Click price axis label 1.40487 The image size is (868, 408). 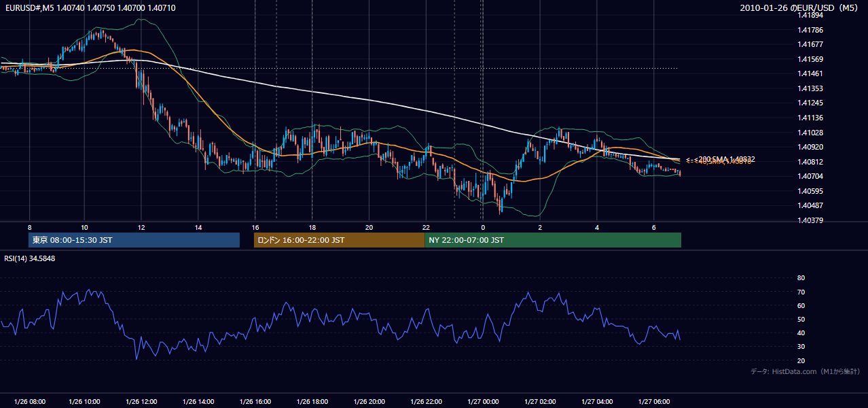[x=810, y=205]
